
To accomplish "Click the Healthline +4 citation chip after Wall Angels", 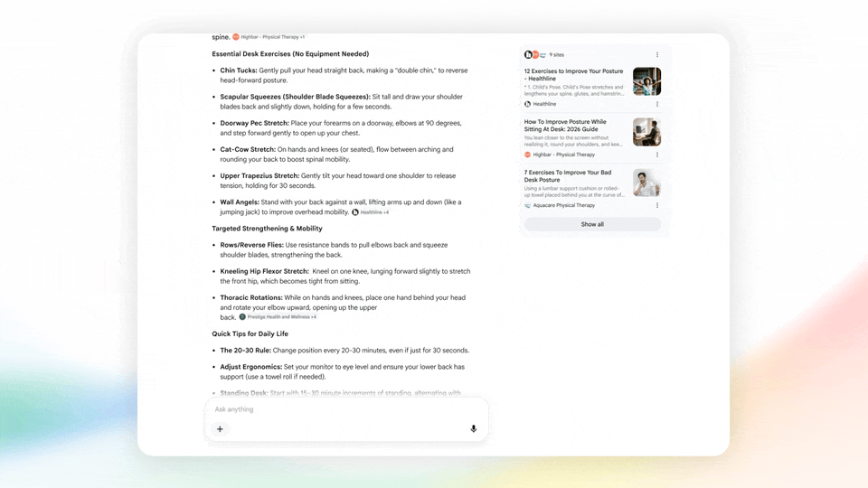I will point(371,212).
